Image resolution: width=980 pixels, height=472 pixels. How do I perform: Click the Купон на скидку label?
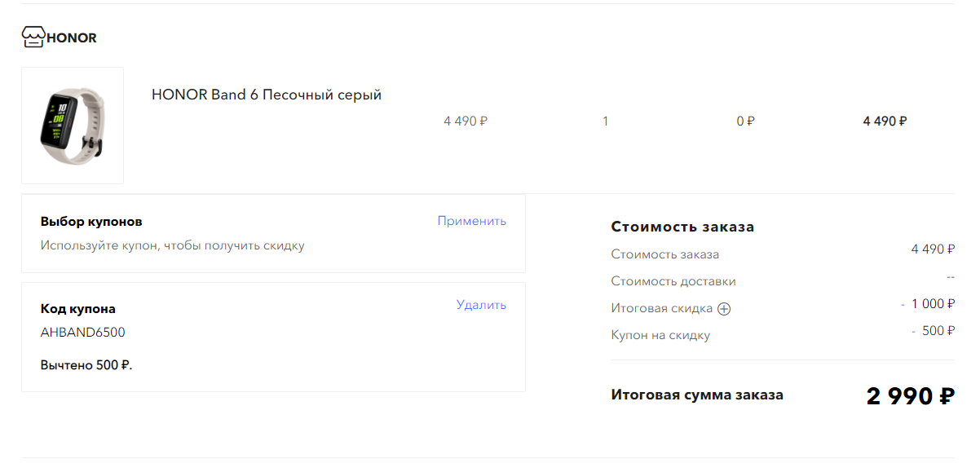tap(660, 335)
